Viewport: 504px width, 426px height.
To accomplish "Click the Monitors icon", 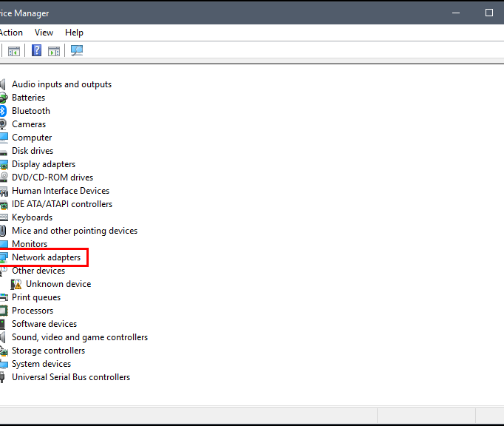I will (4, 244).
